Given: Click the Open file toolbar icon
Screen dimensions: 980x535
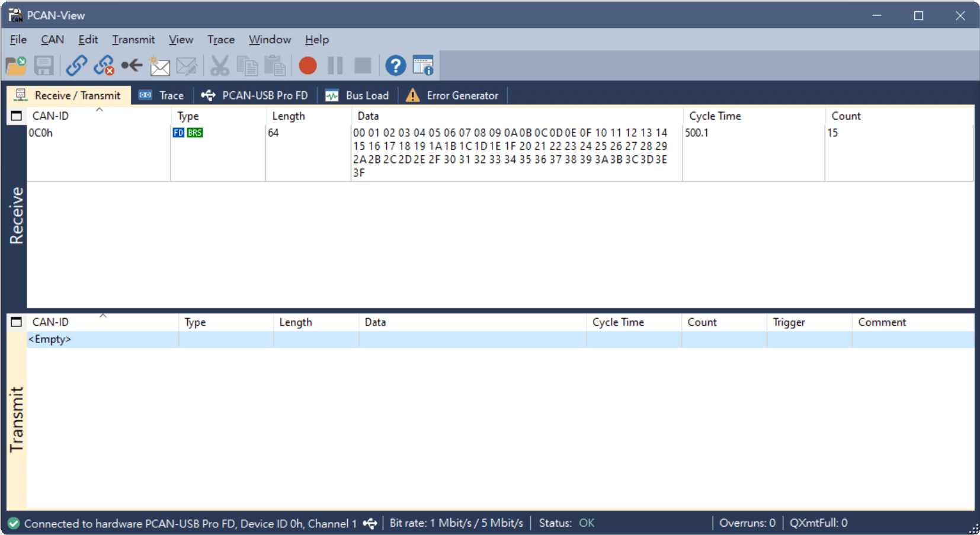Looking at the screenshot, I should point(16,65).
